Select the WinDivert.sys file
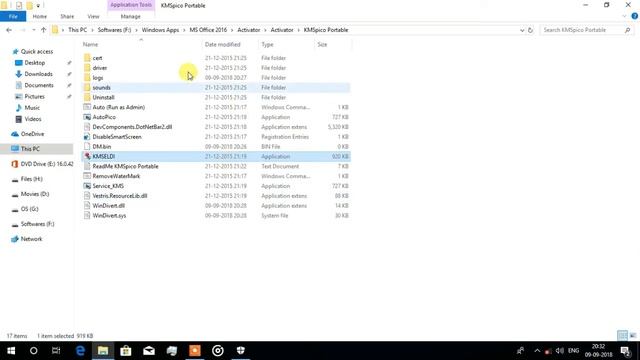640x360 pixels. pyautogui.click(x=109, y=216)
